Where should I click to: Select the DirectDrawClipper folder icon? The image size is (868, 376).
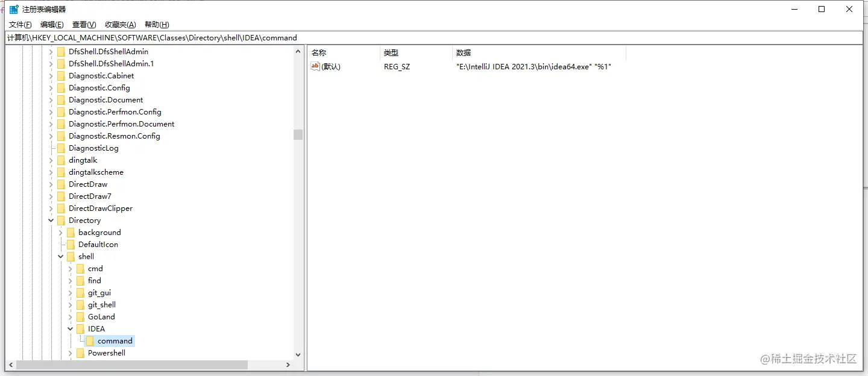[x=61, y=208]
